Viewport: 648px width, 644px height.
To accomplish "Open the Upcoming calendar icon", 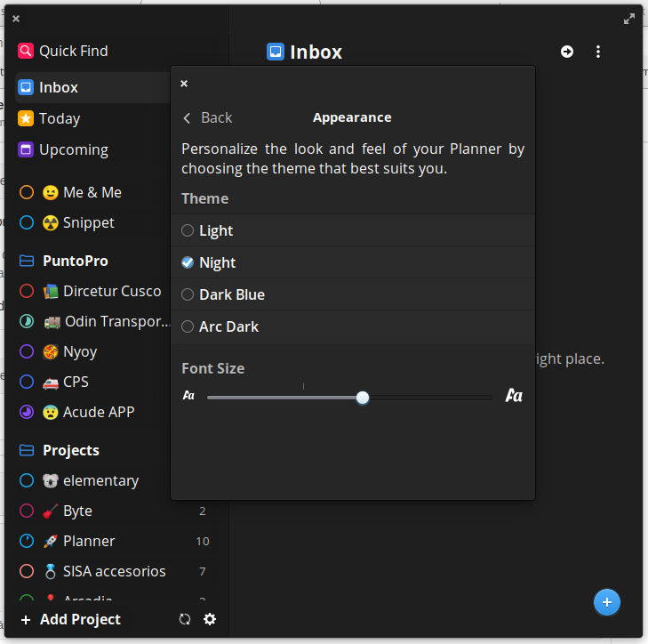I will (x=26, y=149).
